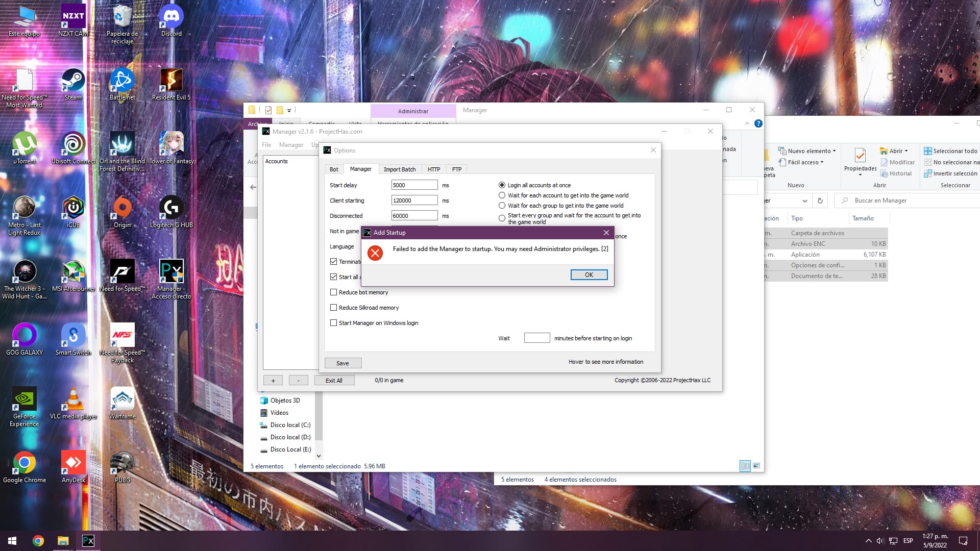Switch to the Import Batch tab

tap(399, 169)
